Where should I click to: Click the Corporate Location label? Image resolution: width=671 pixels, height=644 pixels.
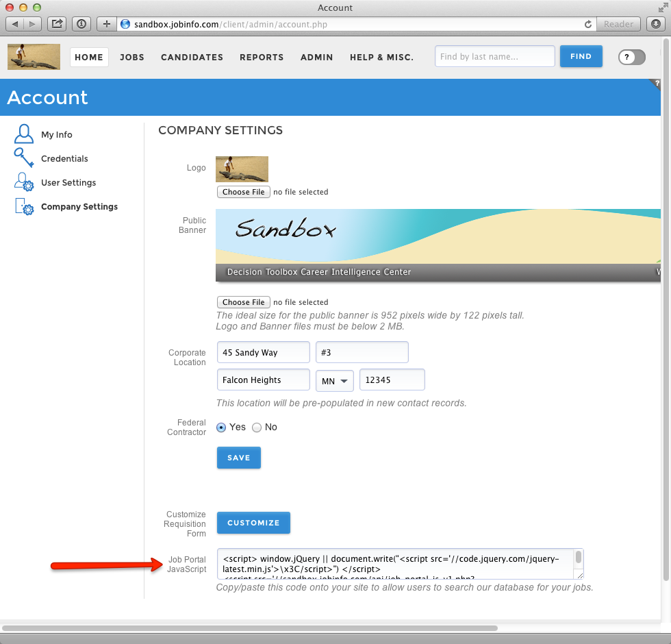click(187, 358)
